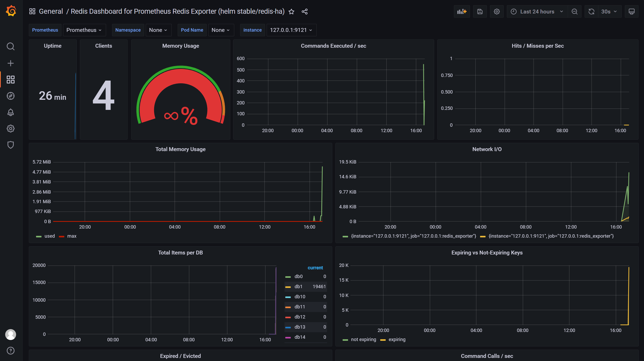Click the Memory Usage gauge
The width and height of the screenshot is (644, 361).
[x=181, y=95]
